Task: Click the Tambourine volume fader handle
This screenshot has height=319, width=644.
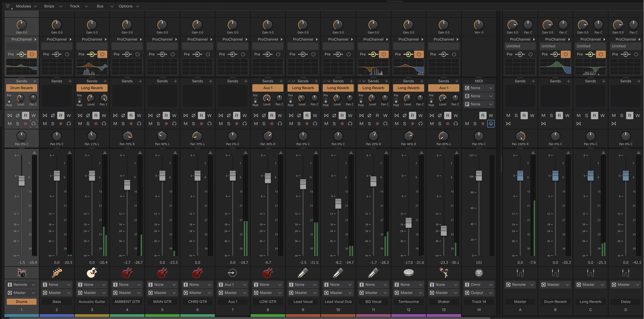Action: pos(408,223)
